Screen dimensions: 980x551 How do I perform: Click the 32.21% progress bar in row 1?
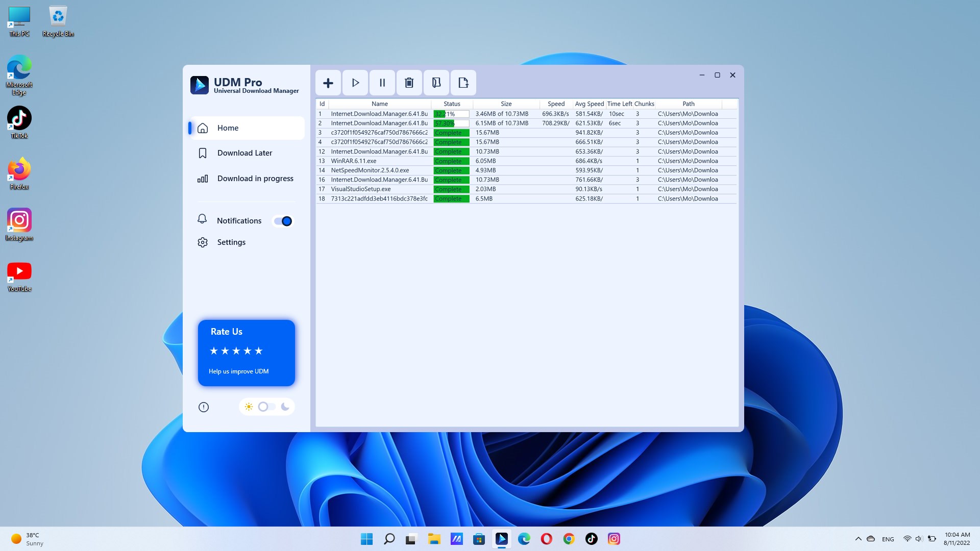coord(451,114)
